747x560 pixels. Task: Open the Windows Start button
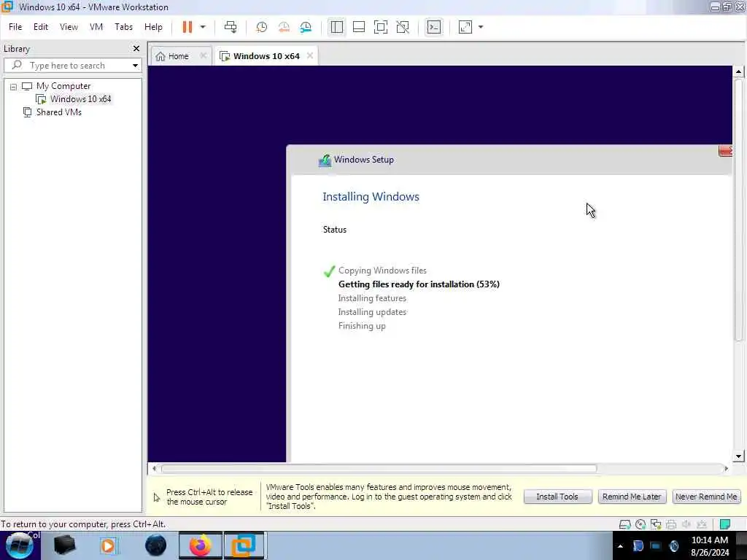coord(20,545)
